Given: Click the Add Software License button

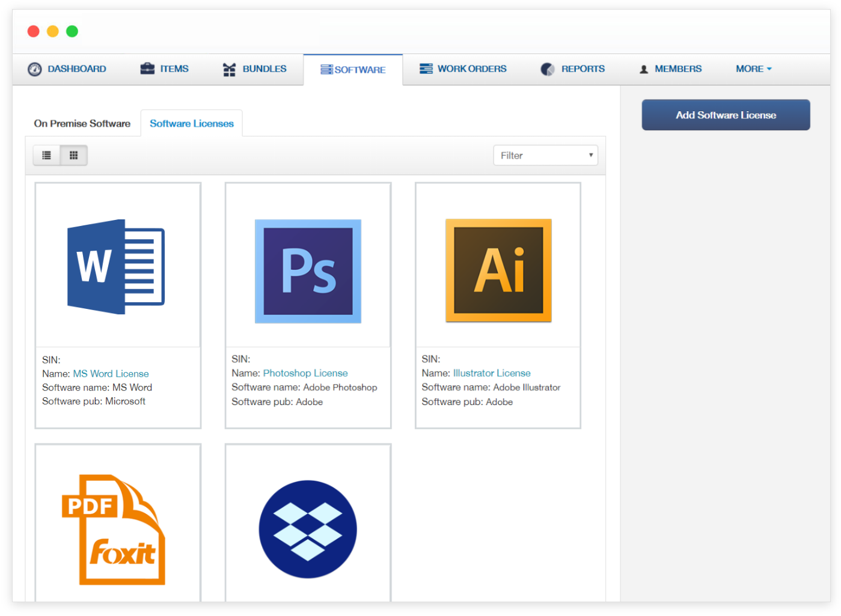Looking at the screenshot, I should (x=726, y=115).
